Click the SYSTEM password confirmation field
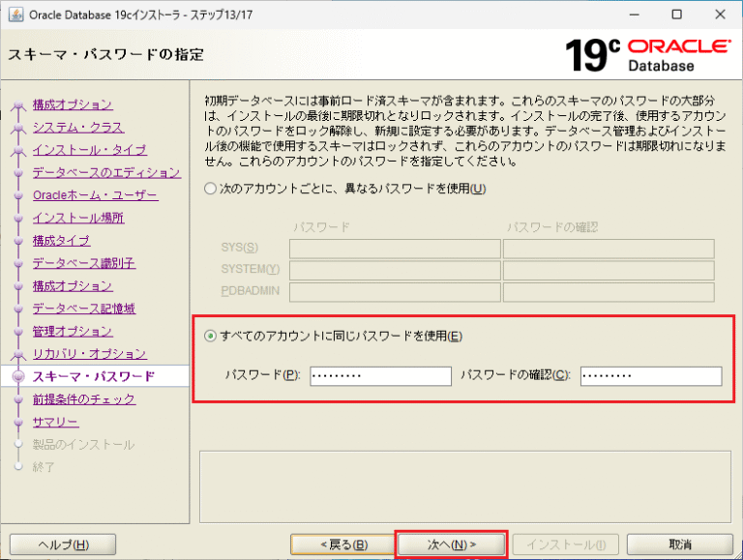The width and height of the screenshot is (743, 560). tap(609, 271)
